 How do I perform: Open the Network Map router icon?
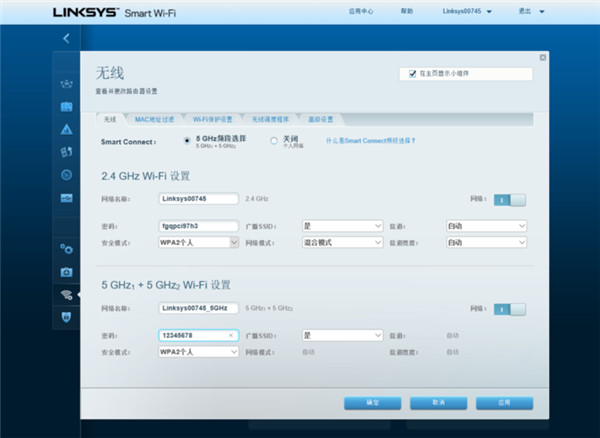pos(67,84)
